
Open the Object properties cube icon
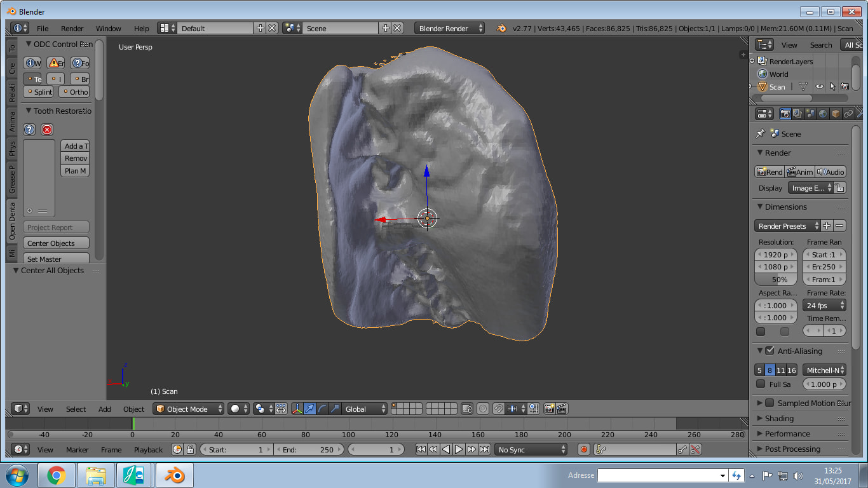click(836, 114)
